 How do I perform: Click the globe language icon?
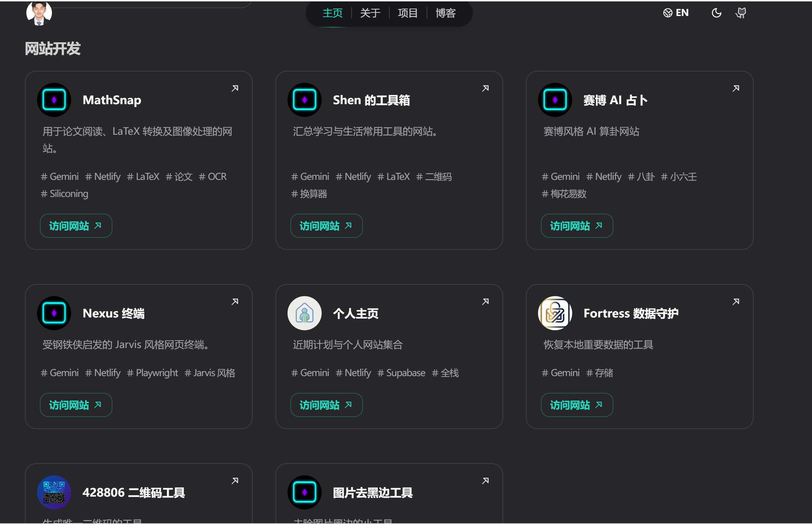(668, 12)
